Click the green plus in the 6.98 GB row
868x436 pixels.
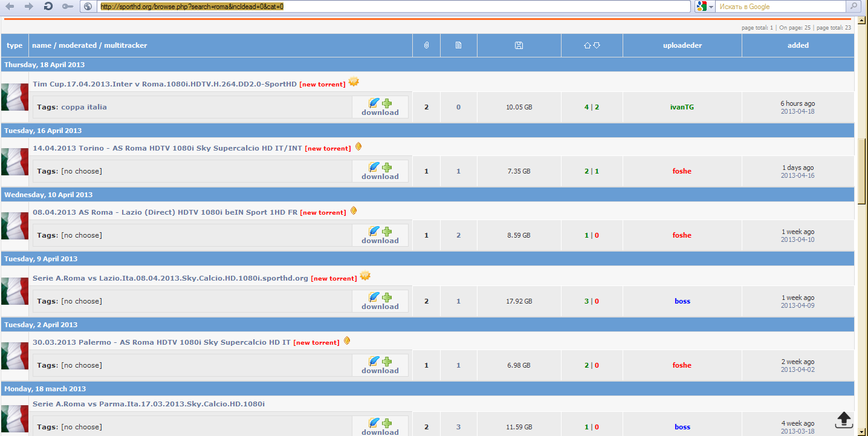coord(387,361)
